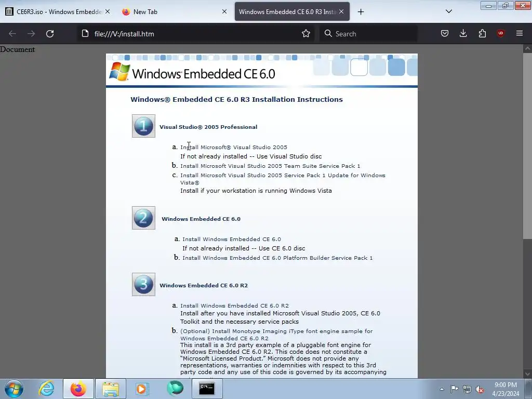Open Install Microsoft Visual Studio 2005 link

click(234, 147)
